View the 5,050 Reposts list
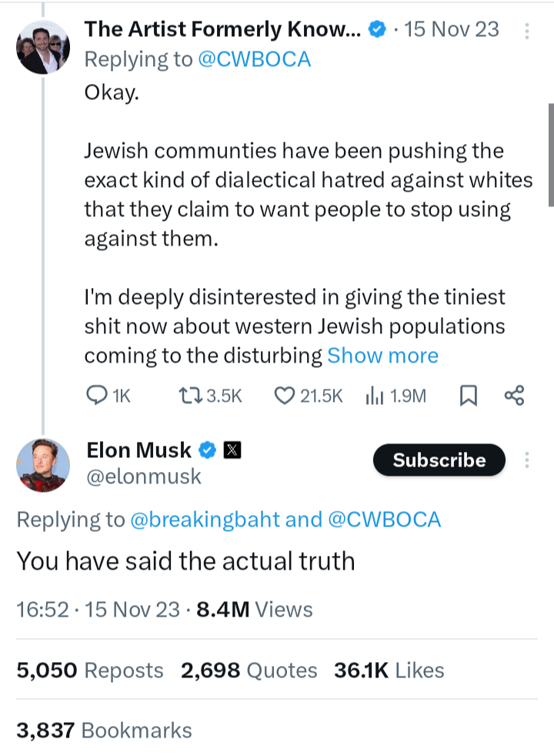 coord(90,671)
